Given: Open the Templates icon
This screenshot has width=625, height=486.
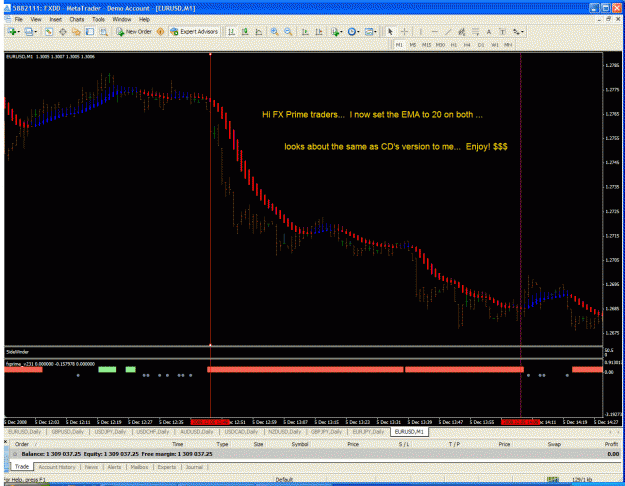Looking at the screenshot, I should pos(369,31).
